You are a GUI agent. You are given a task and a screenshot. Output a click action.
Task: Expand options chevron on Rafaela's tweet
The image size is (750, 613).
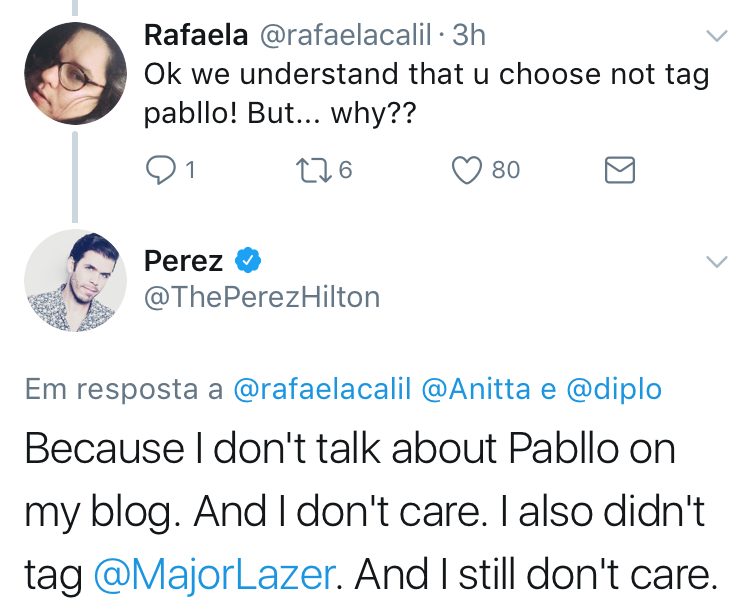point(716,37)
